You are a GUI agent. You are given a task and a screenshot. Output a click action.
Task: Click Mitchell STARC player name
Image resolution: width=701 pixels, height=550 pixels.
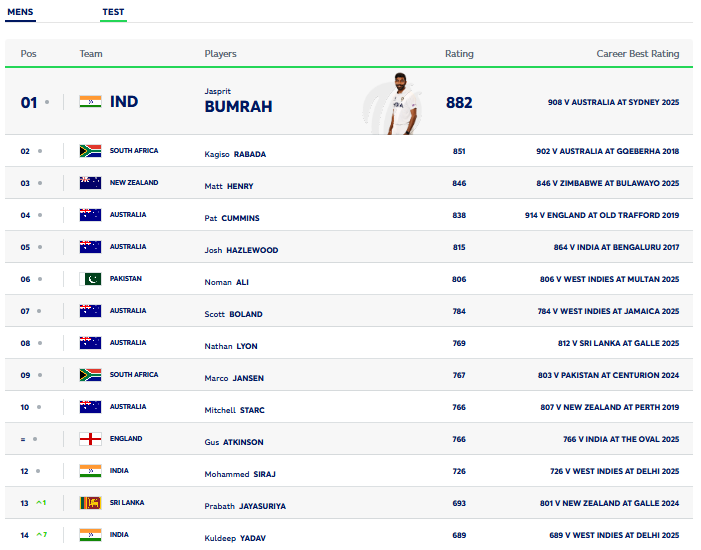point(234,410)
